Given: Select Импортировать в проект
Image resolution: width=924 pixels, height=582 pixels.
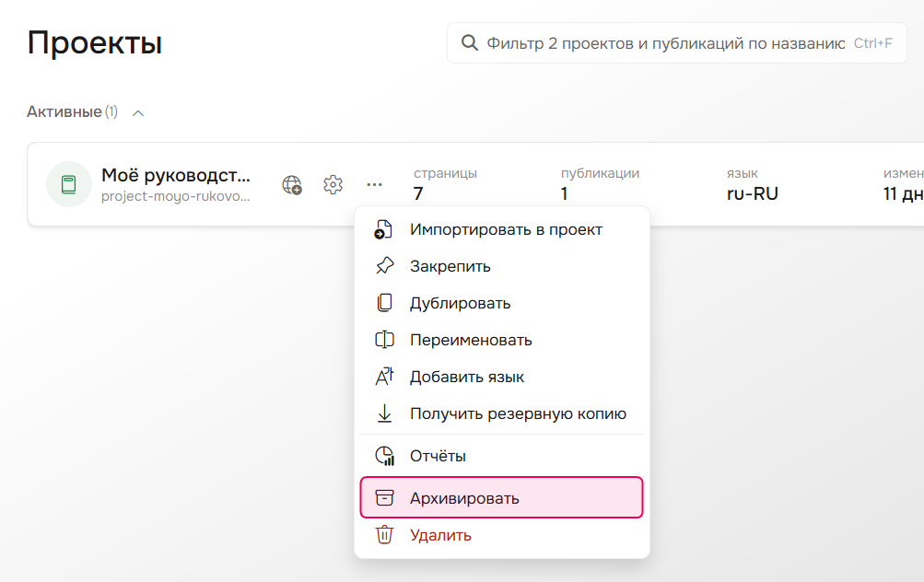Looking at the screenshot, I should pos(505,228).
